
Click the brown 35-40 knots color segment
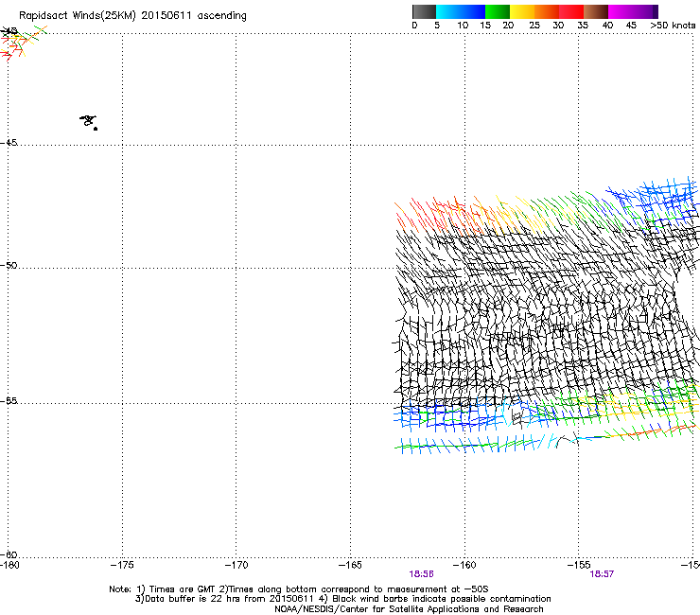596,11
